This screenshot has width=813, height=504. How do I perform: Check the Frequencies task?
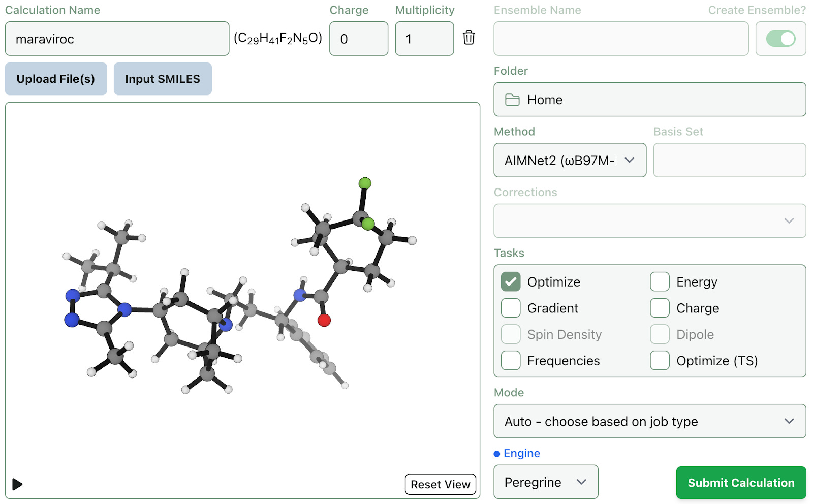click(510, 360)
